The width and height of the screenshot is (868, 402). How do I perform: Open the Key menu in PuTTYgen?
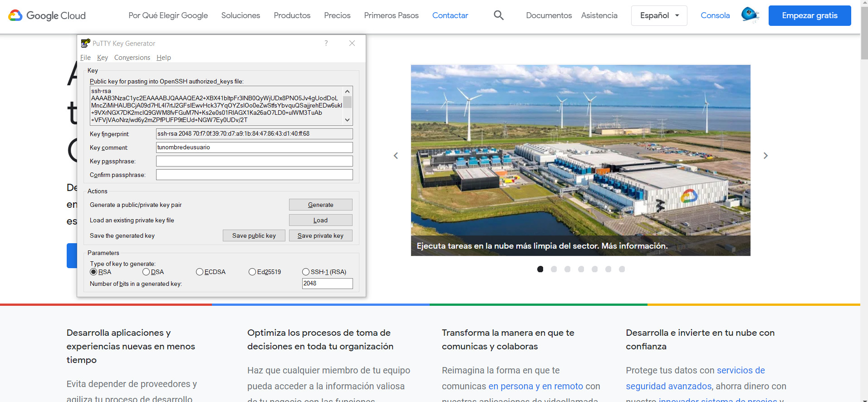[103, 58]
